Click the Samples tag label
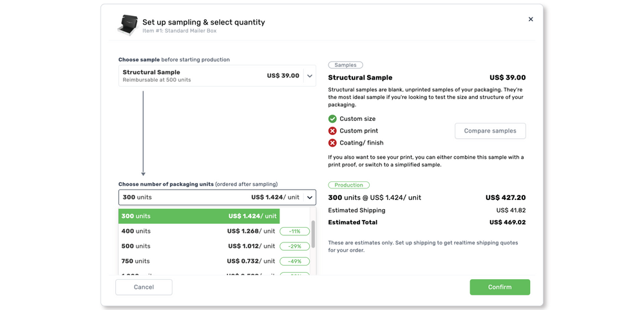 [345, 65]
